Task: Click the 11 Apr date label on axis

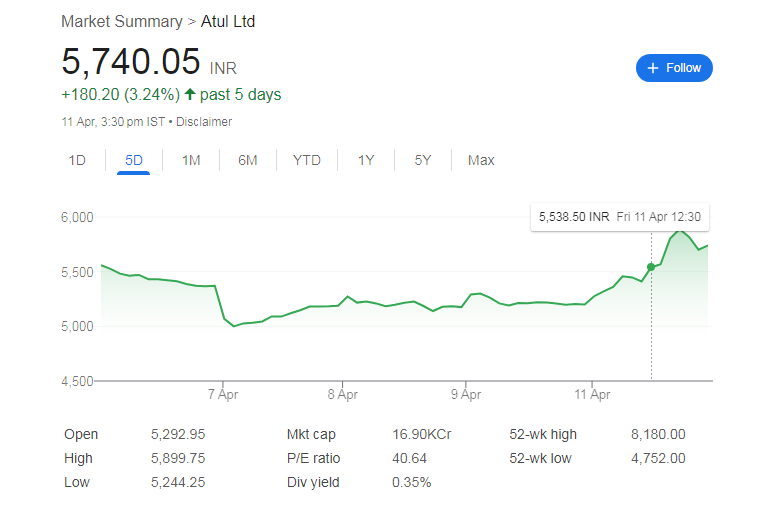Action: [x=592, y=395]
